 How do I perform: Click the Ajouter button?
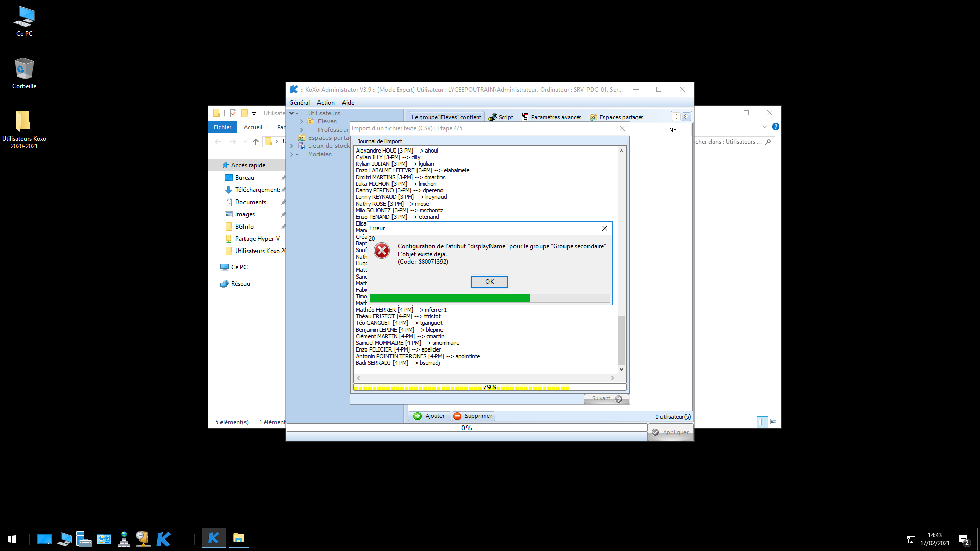tap(429, 416)
